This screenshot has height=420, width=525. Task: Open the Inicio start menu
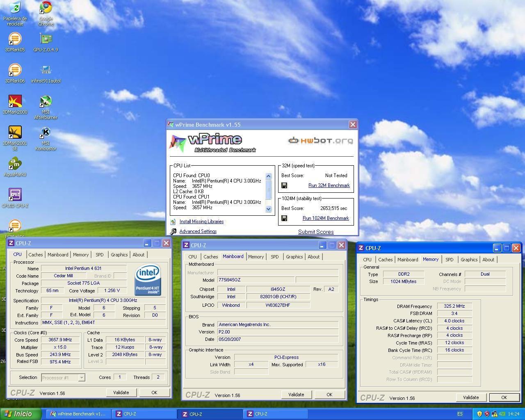[21, 414]
